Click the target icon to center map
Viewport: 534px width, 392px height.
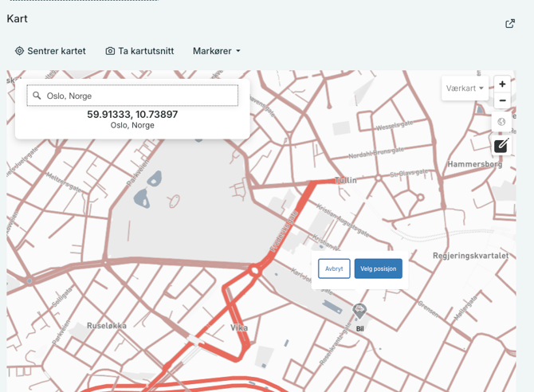click(19, 51)
